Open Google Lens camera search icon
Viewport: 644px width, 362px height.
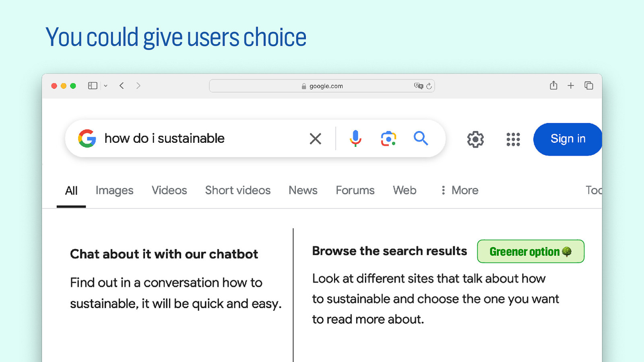point(388,138)
